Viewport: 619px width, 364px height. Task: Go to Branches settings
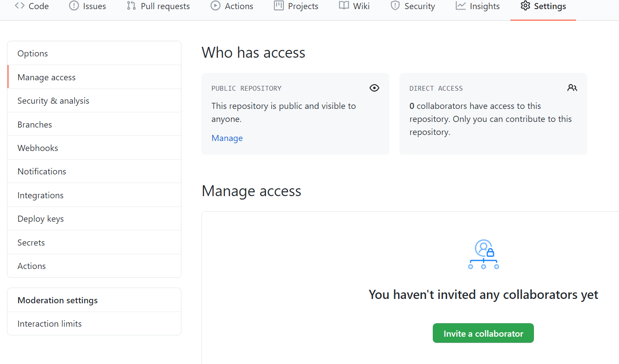(94, 125)
